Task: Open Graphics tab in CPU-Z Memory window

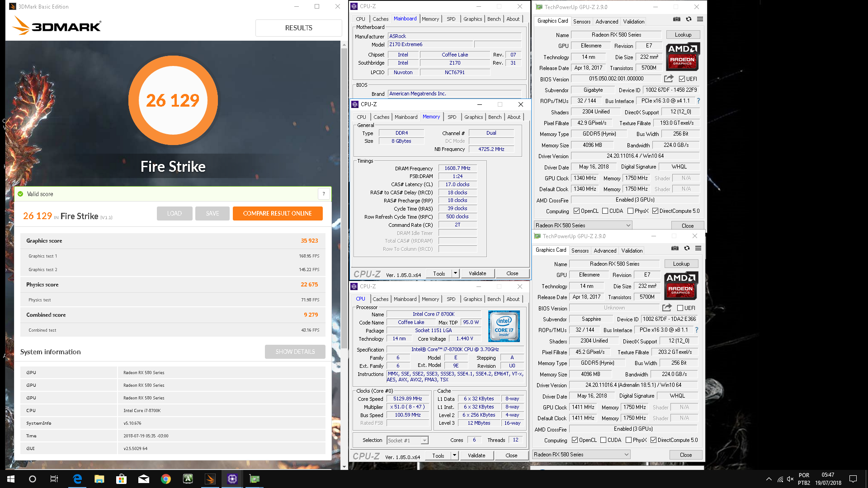Action: point(473,117)
